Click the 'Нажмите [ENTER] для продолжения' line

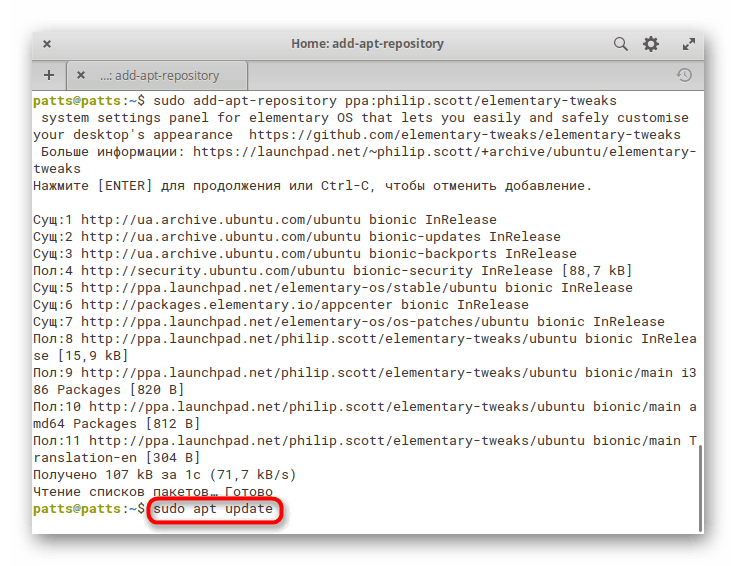pyautogui.click(x=313, y=186)
